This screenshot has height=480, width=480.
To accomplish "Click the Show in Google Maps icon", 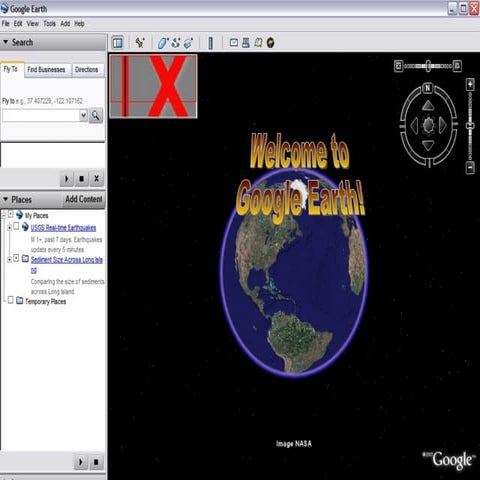I will (258, 42).
